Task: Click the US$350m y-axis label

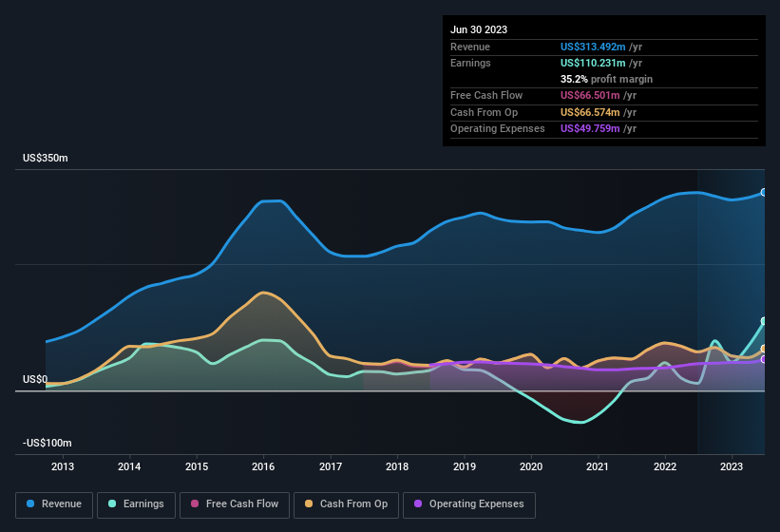Action: coord(46,158)
